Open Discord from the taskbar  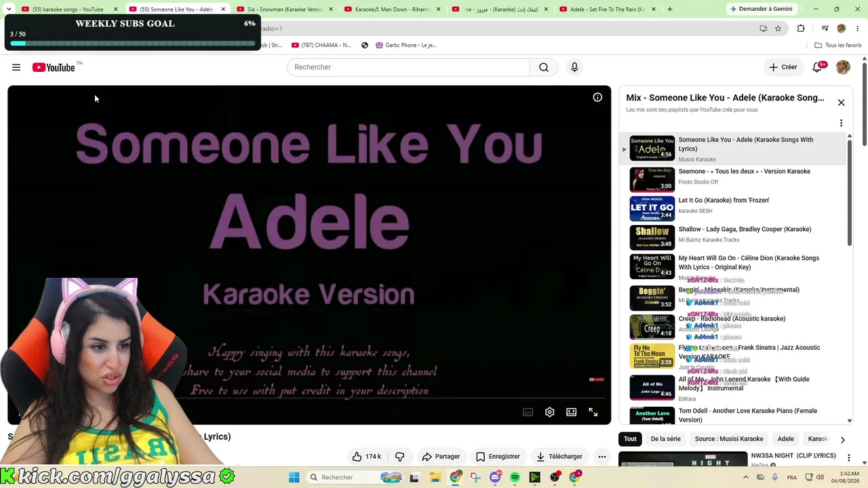[495, 477]
